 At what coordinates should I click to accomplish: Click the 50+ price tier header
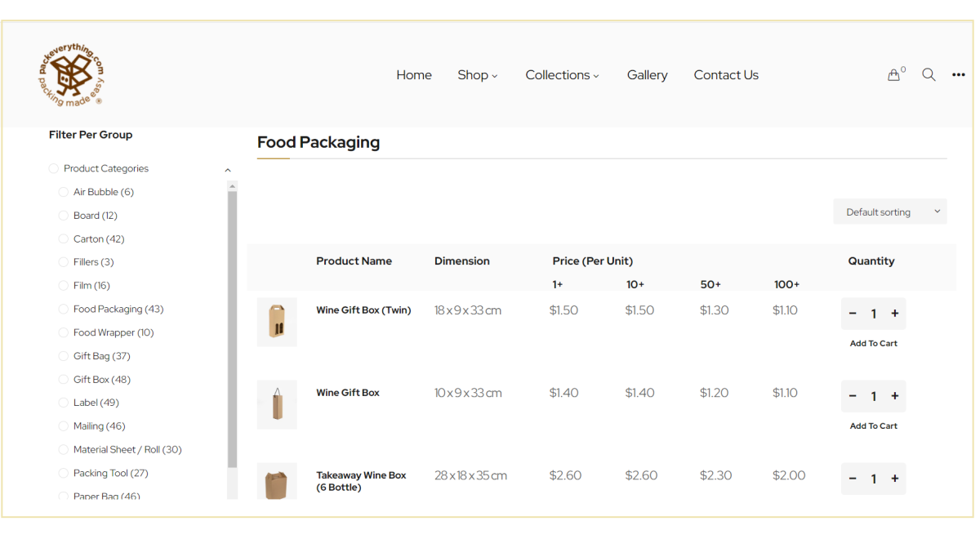point(710,284)
